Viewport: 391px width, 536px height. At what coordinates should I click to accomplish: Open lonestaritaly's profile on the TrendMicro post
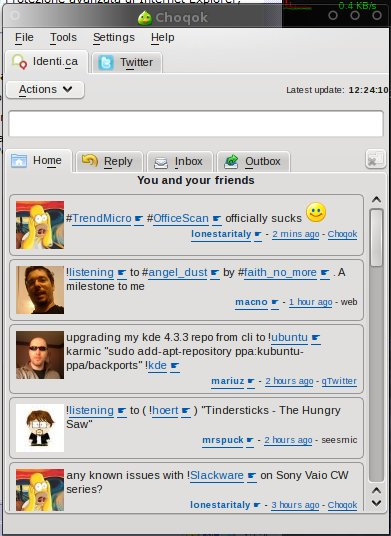[221, 234]
